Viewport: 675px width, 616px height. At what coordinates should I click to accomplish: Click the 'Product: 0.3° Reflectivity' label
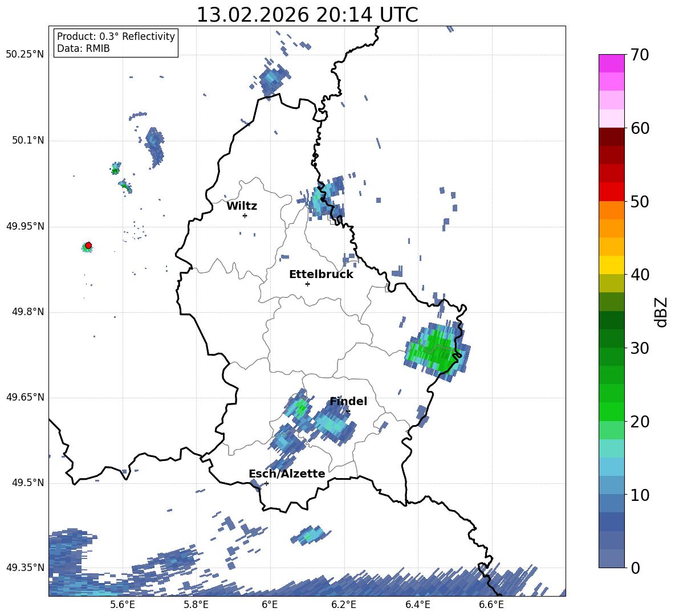pos(116,36)
